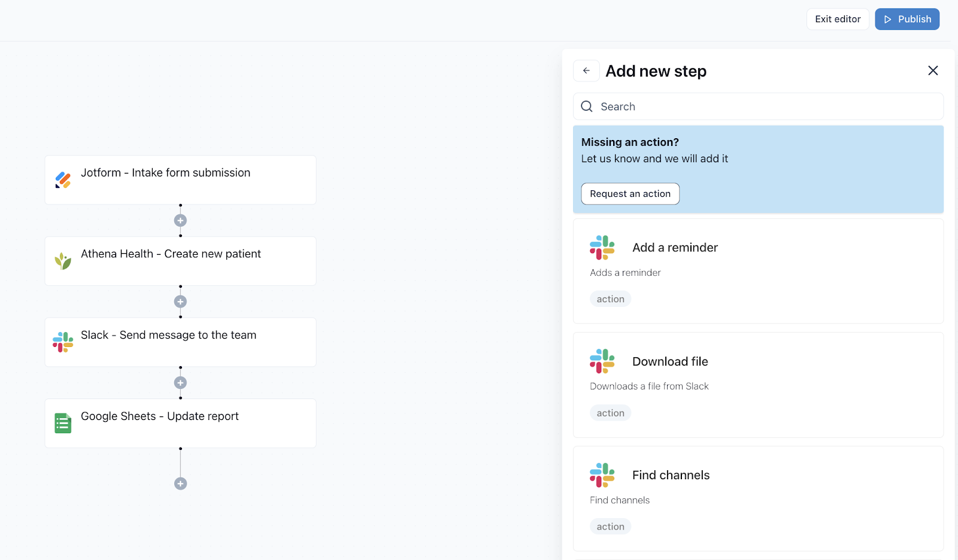Select the Find channels action

[758, 498]
